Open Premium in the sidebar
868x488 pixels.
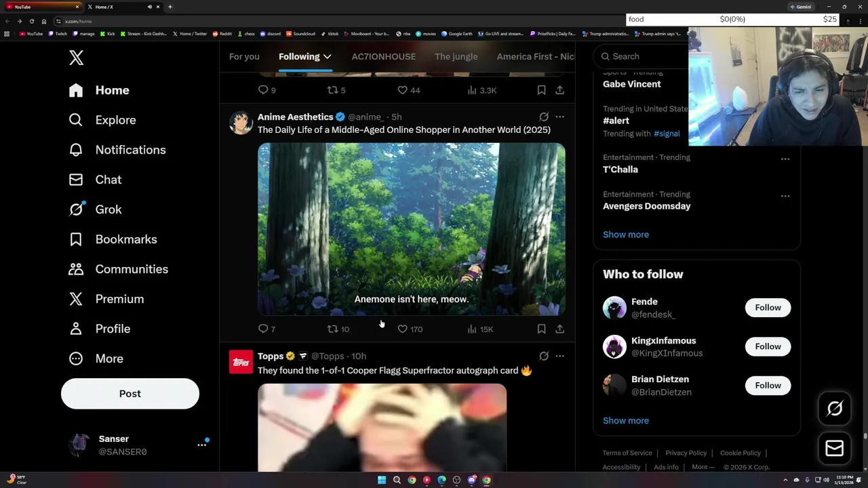pos(106,299)
